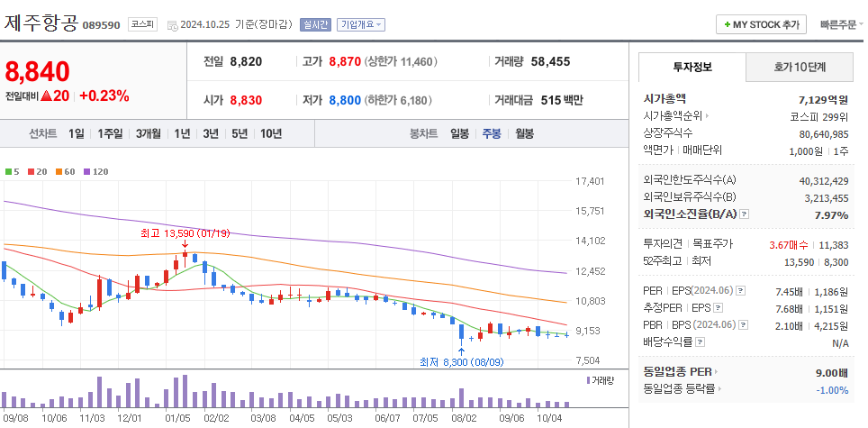The image size is (868, 428).
Task: Click the purple 120-day moving average legend
Action: [95, 171]
